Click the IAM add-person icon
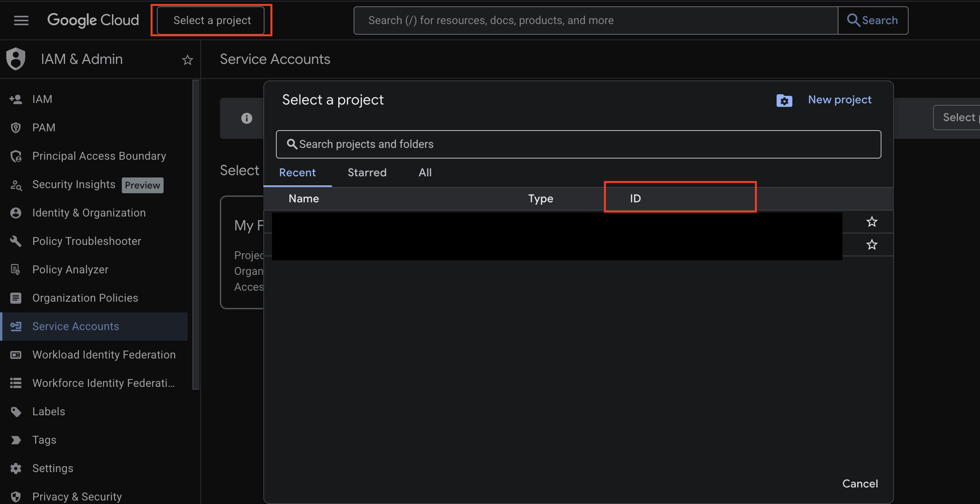980x504 pixels. tap(16, 99)
